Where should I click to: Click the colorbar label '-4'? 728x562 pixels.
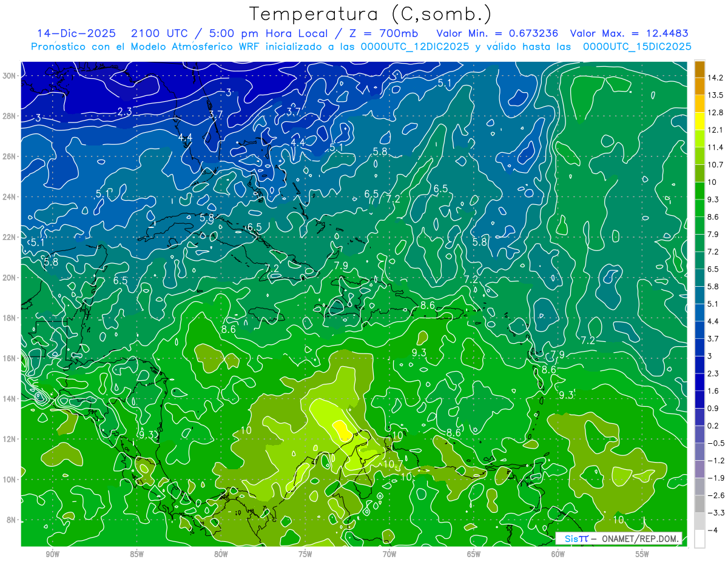coord(712,530)
